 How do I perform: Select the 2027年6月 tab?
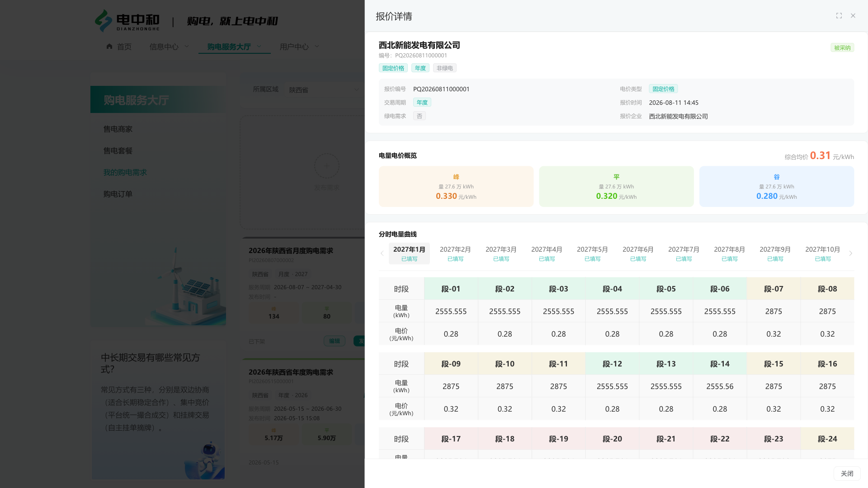638,253
